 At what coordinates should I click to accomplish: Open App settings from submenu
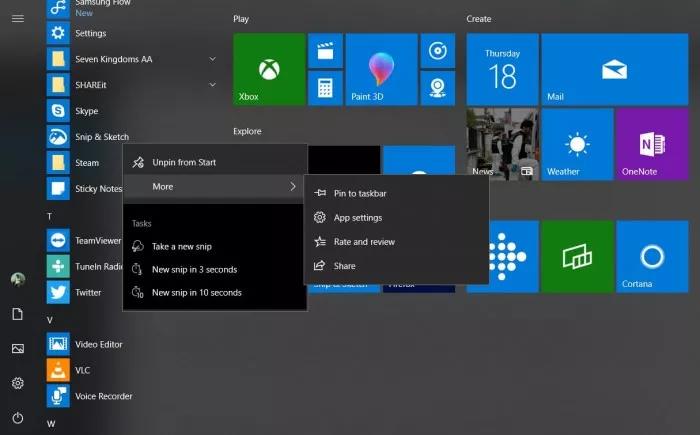[396, 218]
